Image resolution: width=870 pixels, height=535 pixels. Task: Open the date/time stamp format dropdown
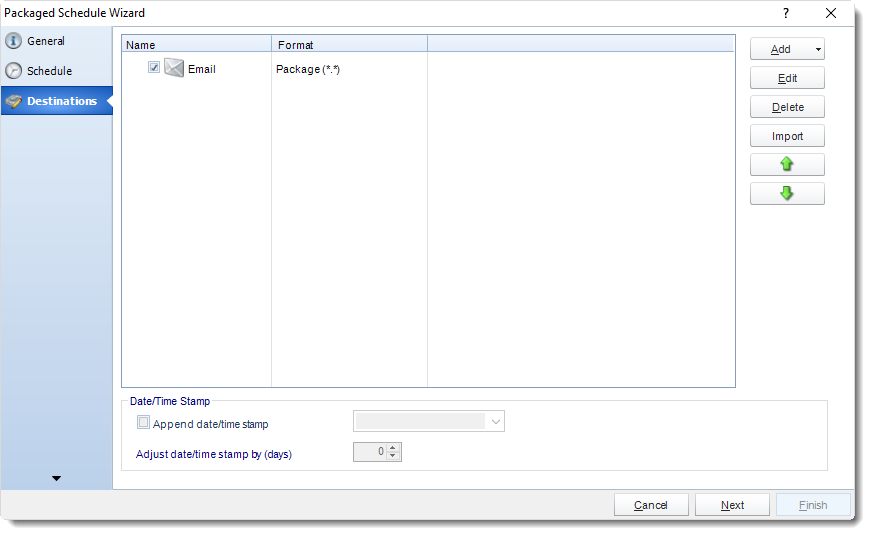point(495,422)
